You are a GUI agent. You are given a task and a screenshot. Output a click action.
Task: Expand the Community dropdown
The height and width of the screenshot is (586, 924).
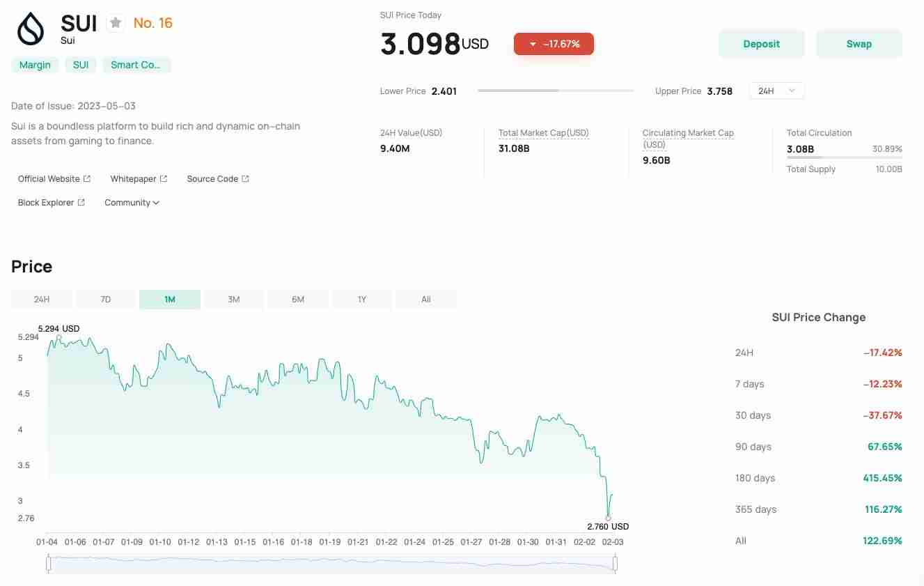pyautogui.click(x=132, y=203)
